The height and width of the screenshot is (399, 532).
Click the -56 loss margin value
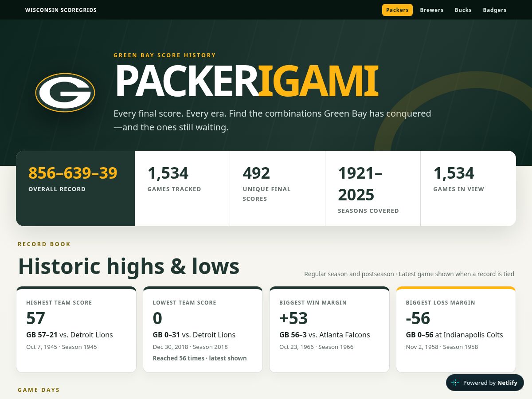pos(418,318)
